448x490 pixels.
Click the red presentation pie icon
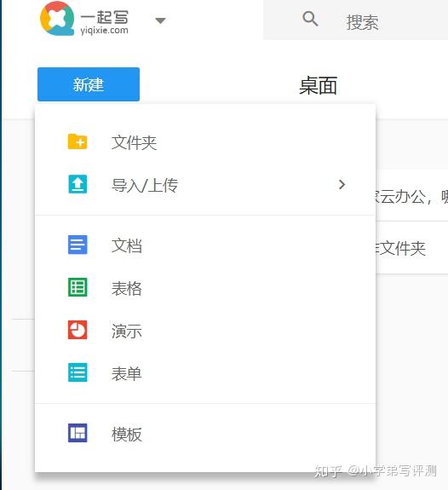pos(78,330)
